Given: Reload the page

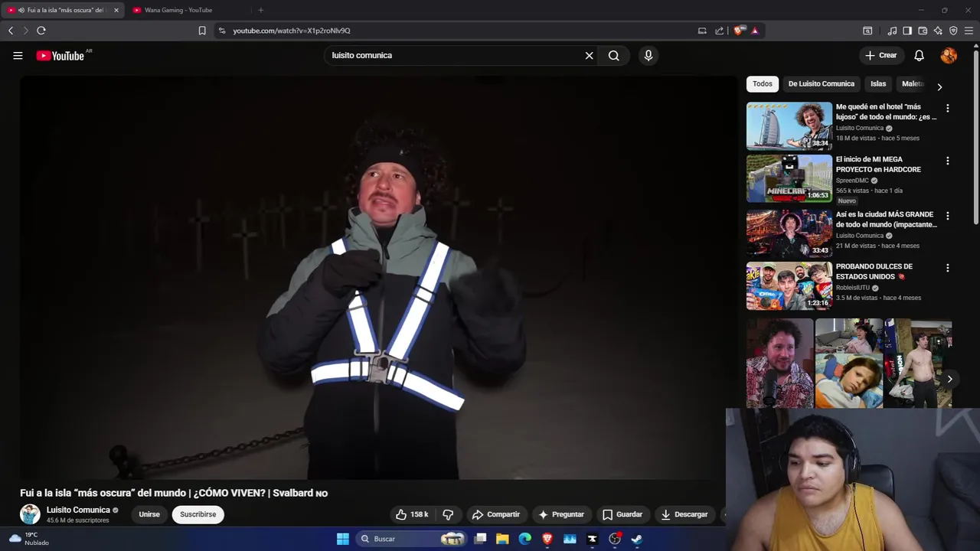Looking at the screenshot, I should pyautogui.click(x=41, y=31).
